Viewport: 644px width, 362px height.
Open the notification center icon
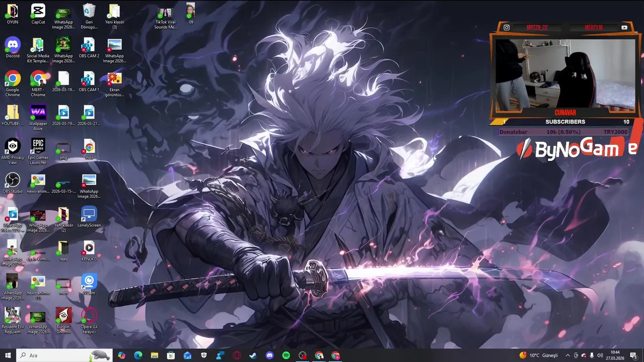[x=633, y=355]
